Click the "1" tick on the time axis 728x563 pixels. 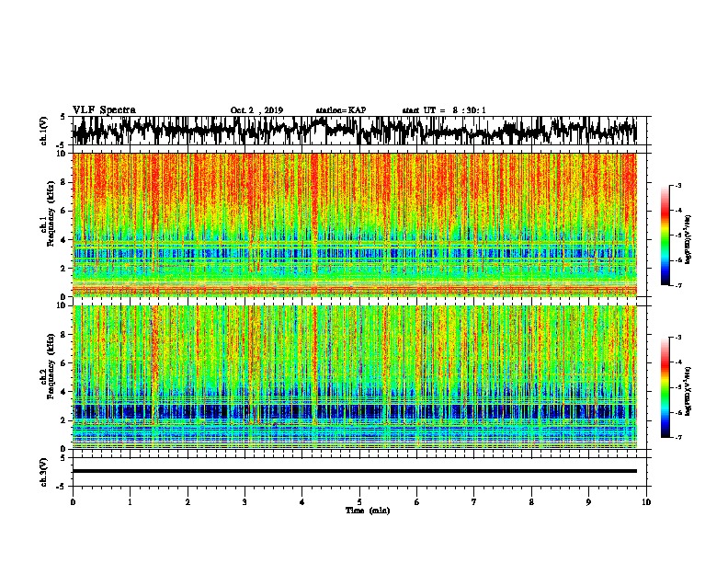tap(130, 501)
